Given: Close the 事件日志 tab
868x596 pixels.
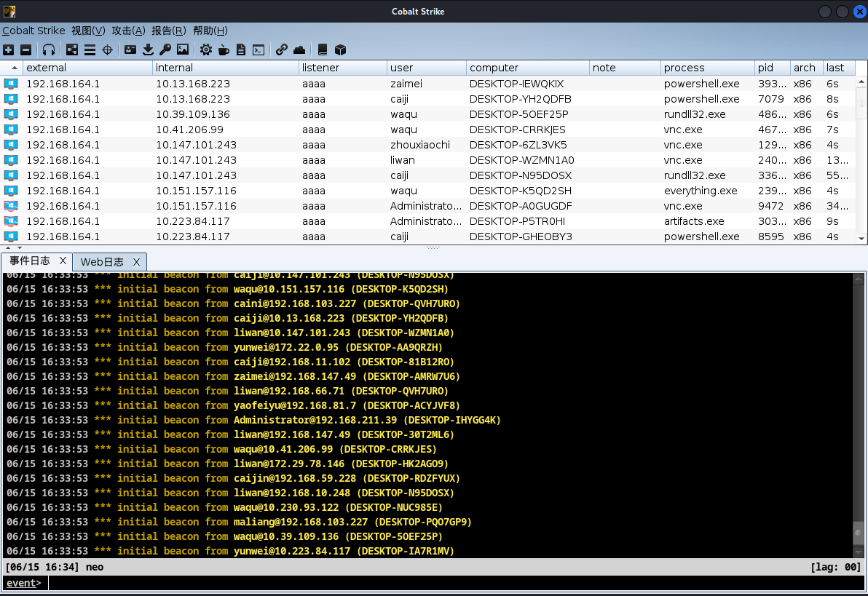Looking at the screenshot, I should [63, 261].
